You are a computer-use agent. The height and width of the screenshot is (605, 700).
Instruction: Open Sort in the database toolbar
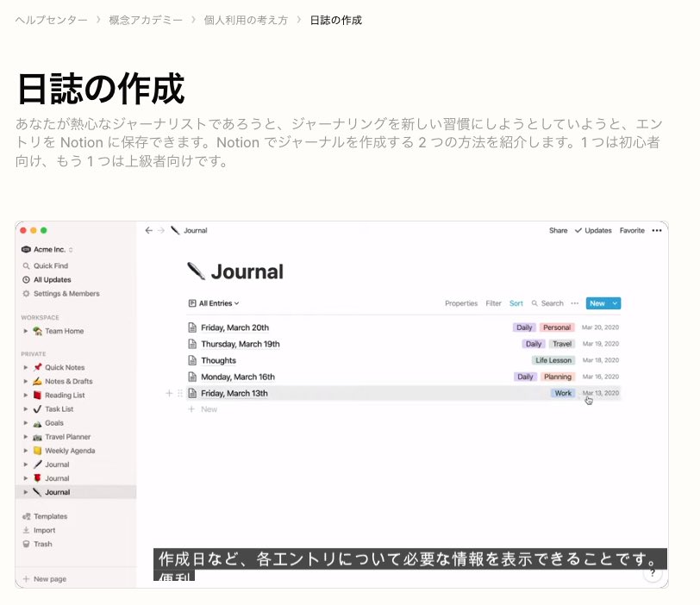coord(516,303)
